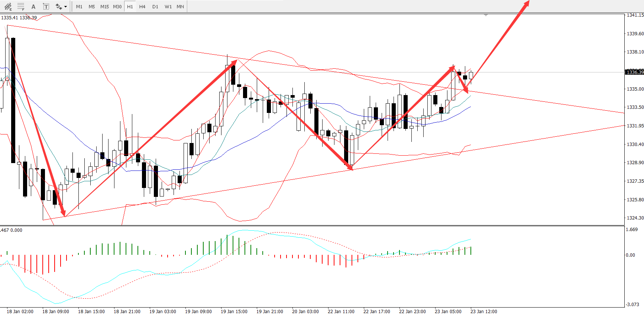Screen dimensions: 644x315
Task: Set chart period to H4
Action: tap(142, 7)
